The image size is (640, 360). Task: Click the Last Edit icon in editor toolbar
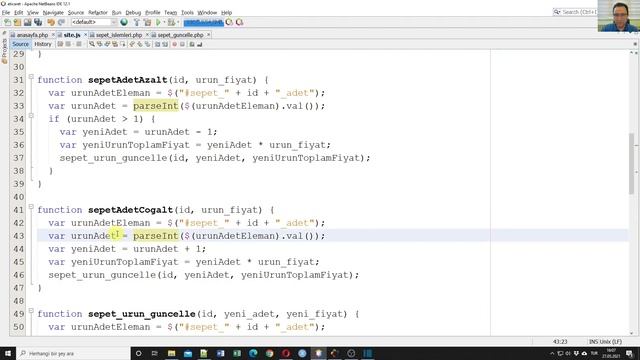60,44
